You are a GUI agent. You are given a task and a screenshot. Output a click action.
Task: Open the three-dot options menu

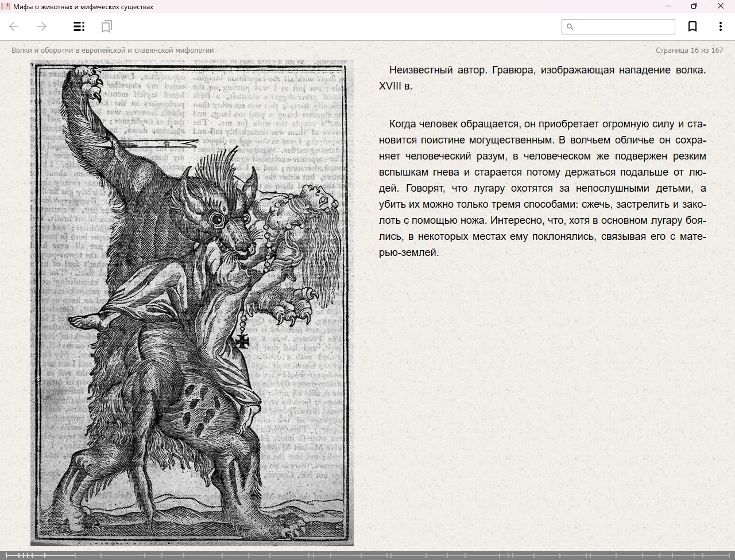[x=720, y=26]
